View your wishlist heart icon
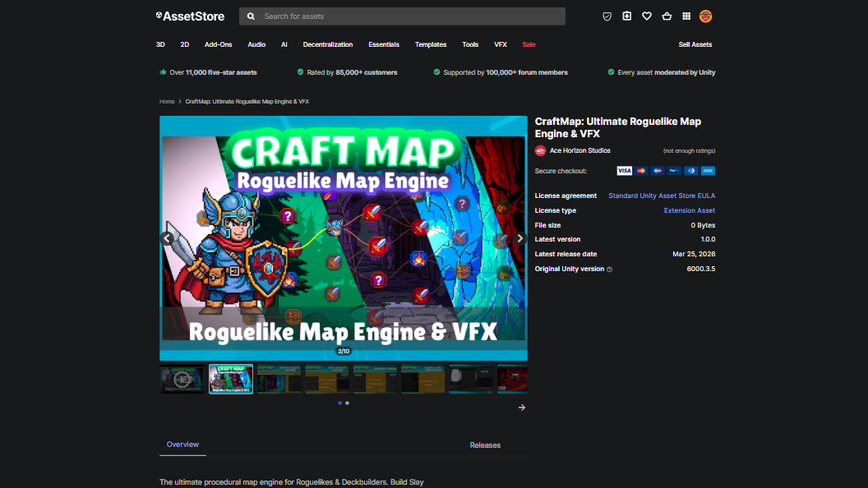 pyautogui.click(x=647, y=16)
